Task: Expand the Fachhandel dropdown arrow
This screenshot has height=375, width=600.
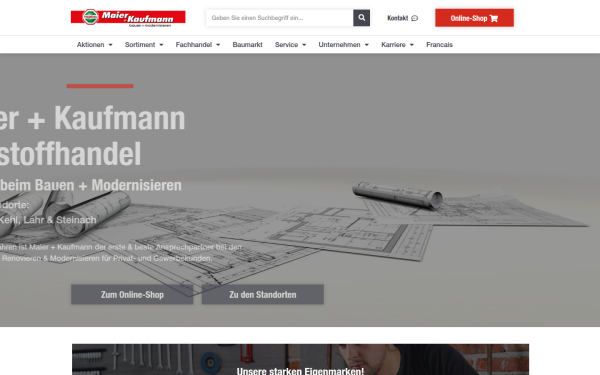Action: (218, 45)
